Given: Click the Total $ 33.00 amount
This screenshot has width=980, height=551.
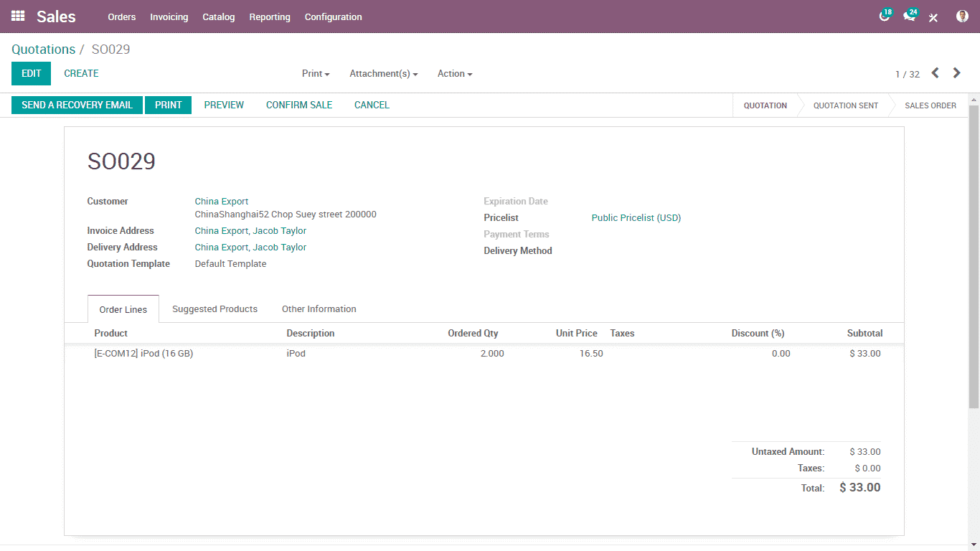Looking at the screenshot, I should click(860, 488).
